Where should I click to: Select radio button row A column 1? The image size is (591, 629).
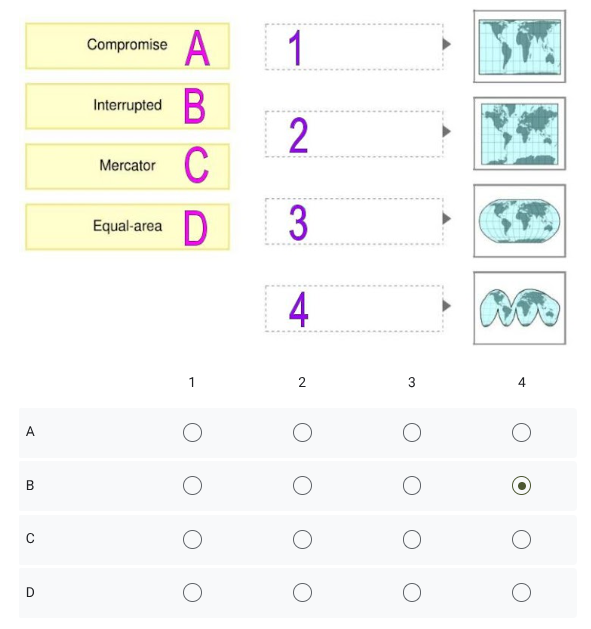pos(192,432)
